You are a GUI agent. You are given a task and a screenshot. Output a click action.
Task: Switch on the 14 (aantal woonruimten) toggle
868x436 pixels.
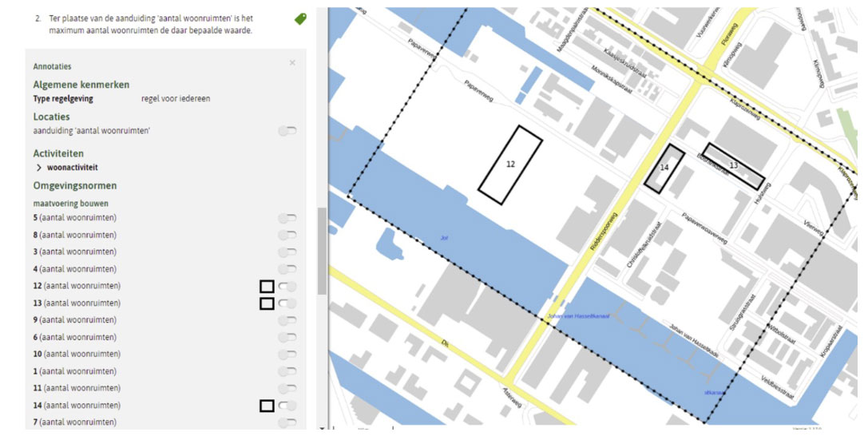(287, 406)
